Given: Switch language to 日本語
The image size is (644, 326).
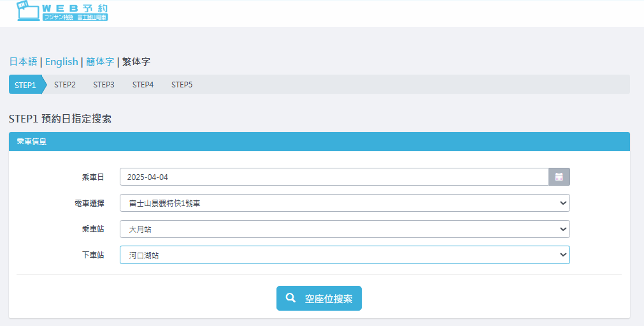Looking at the screenshot, I should (23, 62).
